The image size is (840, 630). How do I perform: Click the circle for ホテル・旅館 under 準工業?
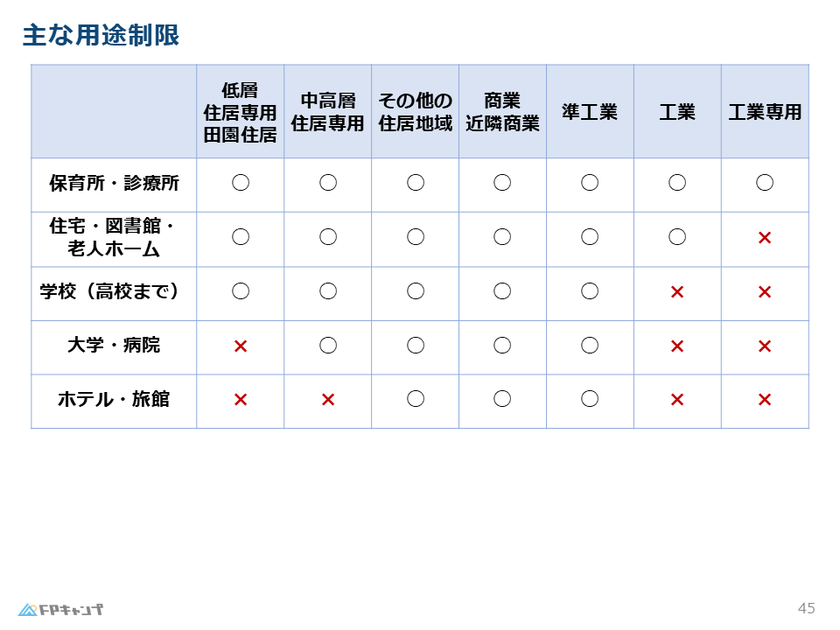click(x=590, y=399)
